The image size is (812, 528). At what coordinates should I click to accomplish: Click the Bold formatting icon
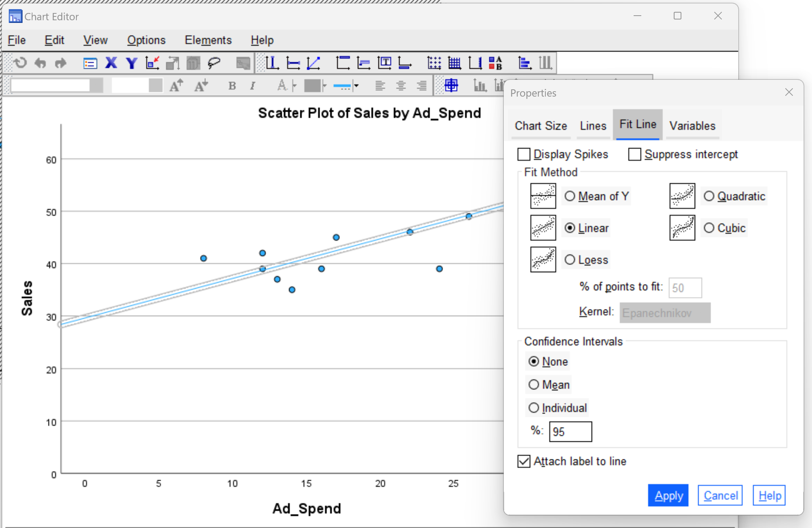pyautogui.click(x=231, y=86)
